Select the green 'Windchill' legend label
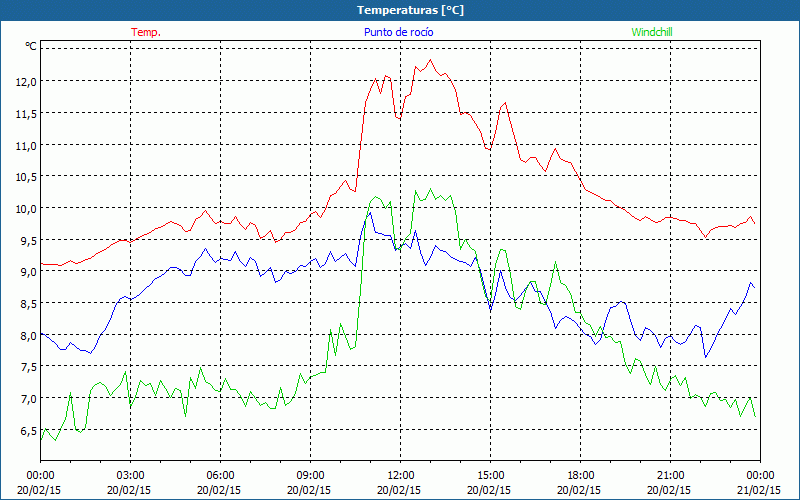The height and width of the screenshot is (500, 800). 652,32
